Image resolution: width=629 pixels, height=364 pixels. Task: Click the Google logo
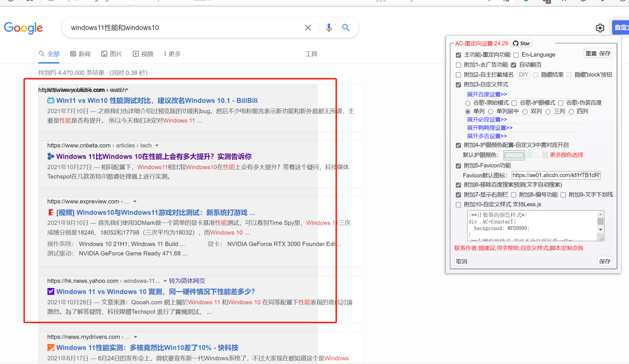point(23,28)
